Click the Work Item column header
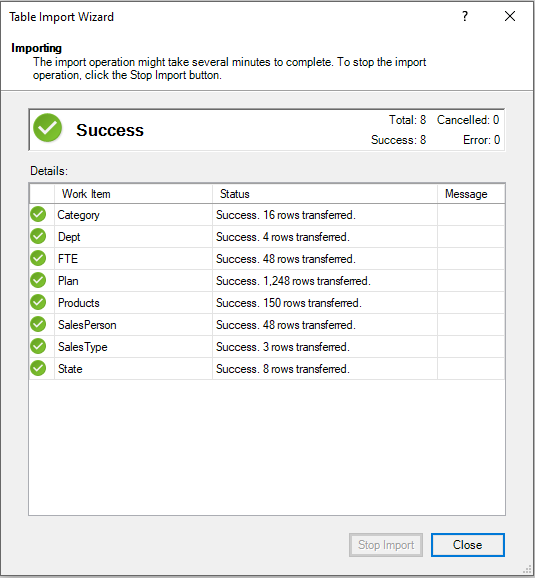Screen dimensions: 535x578 (133, 194)
